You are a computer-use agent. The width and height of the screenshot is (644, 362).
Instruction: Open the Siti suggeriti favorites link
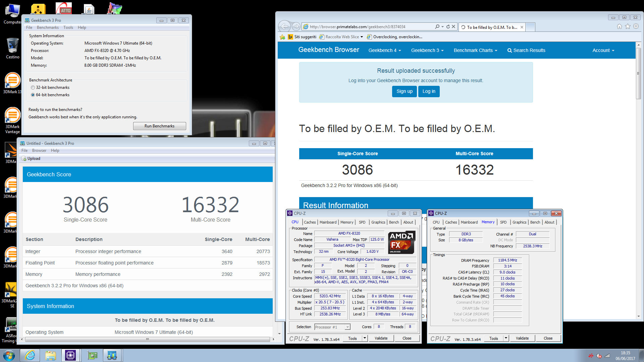click(x=302, y=37)
